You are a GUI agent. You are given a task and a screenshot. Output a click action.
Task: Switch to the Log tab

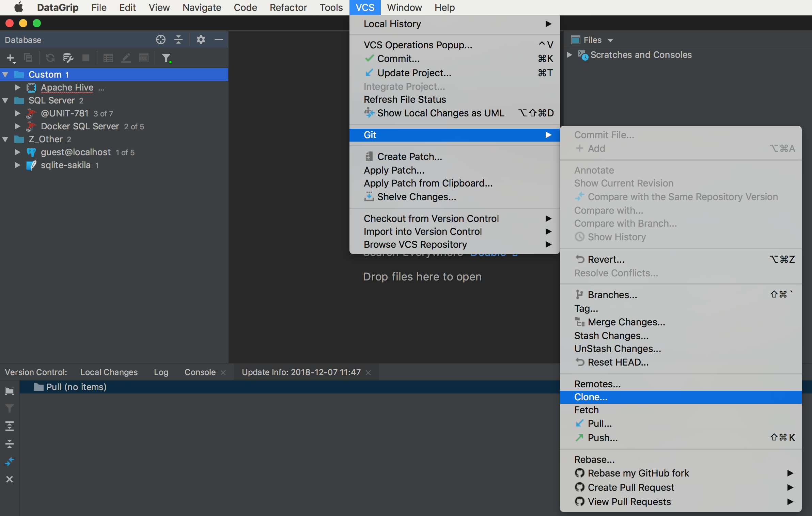click(161, 372)
